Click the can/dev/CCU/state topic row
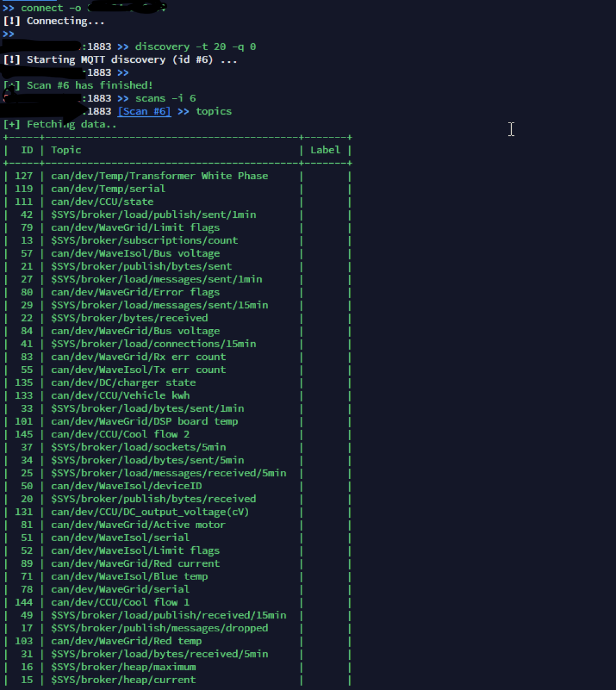The width and height of the screenshot is (616, 690). pyautogui.click(x=102, y=202)
